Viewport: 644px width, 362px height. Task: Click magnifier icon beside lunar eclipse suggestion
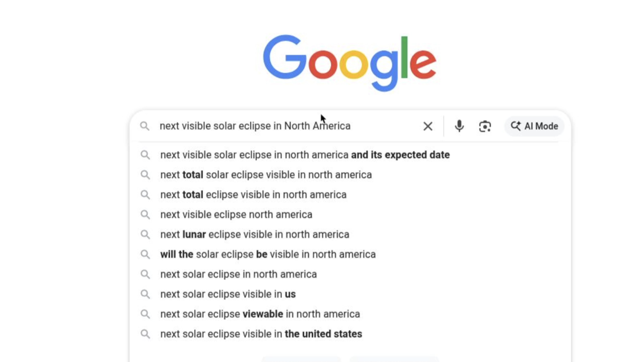point(145,235)
